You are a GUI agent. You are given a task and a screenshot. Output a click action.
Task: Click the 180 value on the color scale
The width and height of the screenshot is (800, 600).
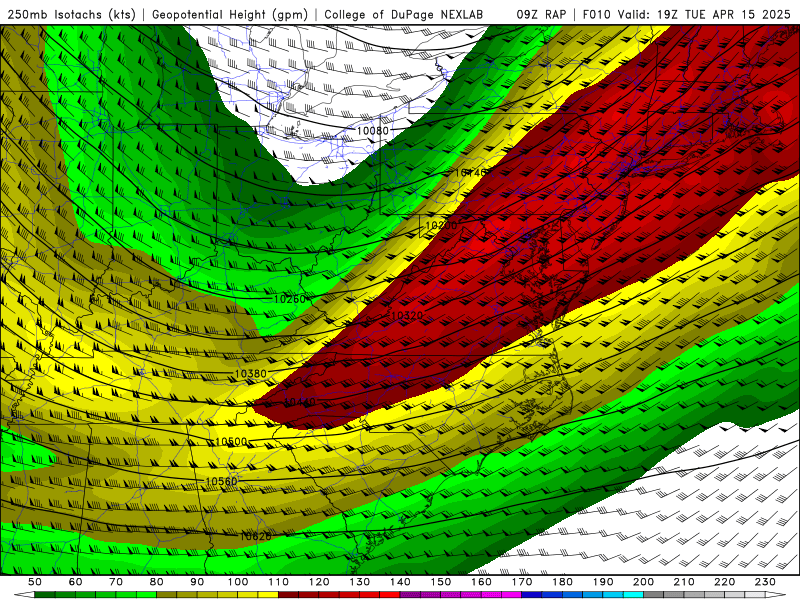click(x=562, y=582)
